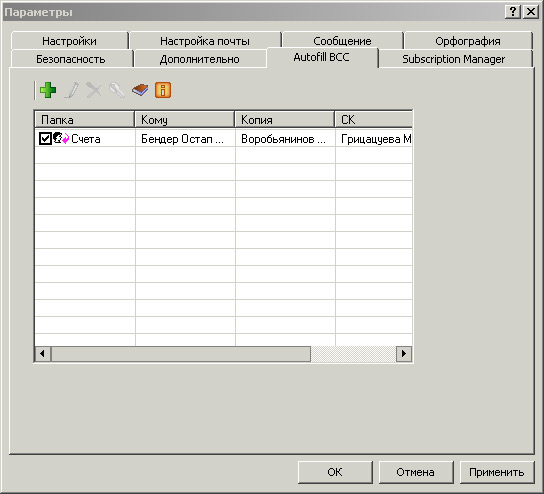
Task: Click the Воробьянинов cell
Action: coord(285,139)
